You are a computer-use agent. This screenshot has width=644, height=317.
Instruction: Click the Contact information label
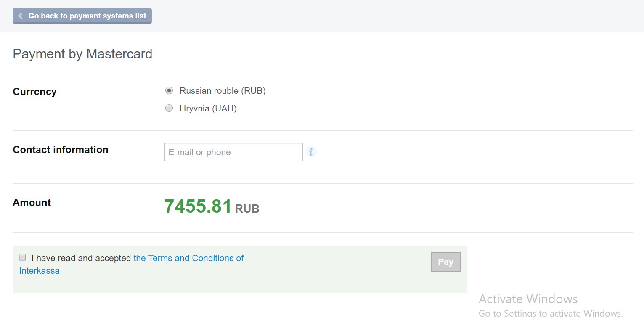60,150
